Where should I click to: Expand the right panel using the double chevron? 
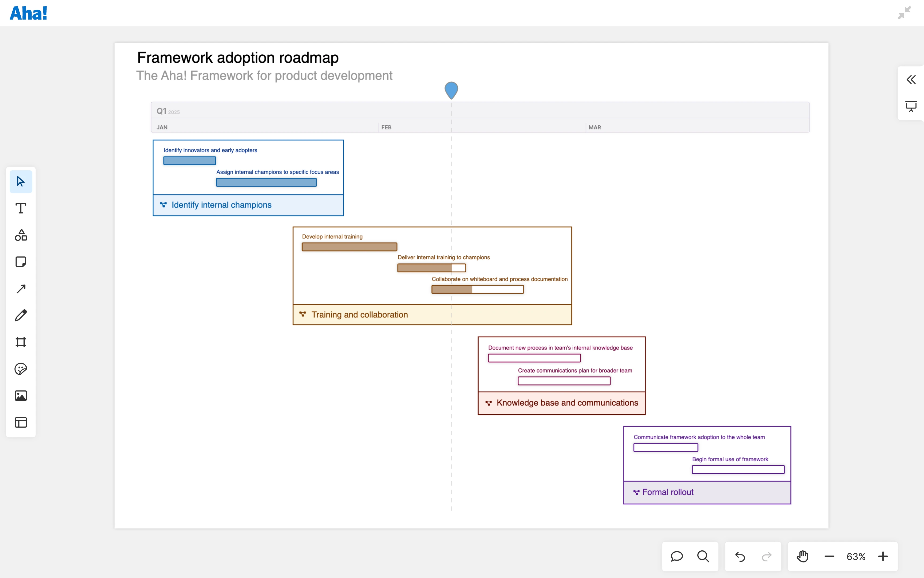coord(911,79)
